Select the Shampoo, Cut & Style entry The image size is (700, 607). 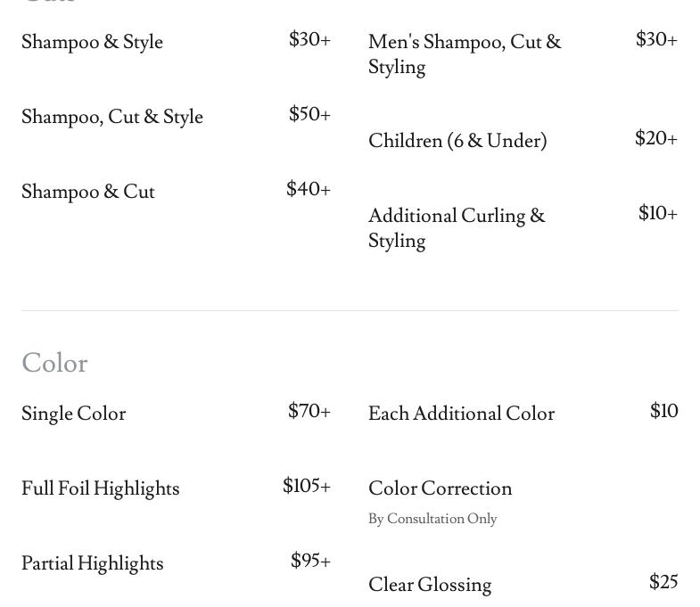[x=112, y=117]
